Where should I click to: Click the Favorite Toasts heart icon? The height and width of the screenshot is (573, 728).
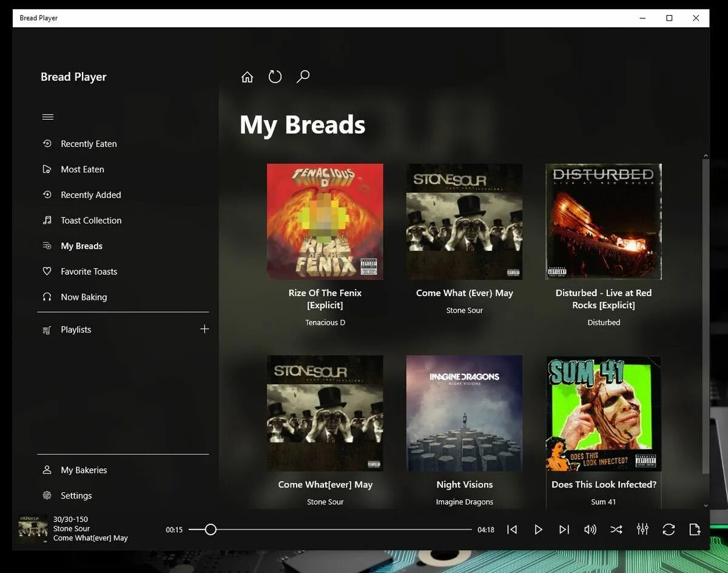point(47,271)
